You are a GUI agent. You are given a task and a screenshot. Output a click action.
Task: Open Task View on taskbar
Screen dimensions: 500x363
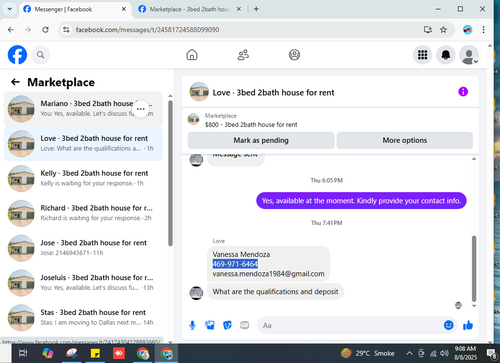click(23, 353)
